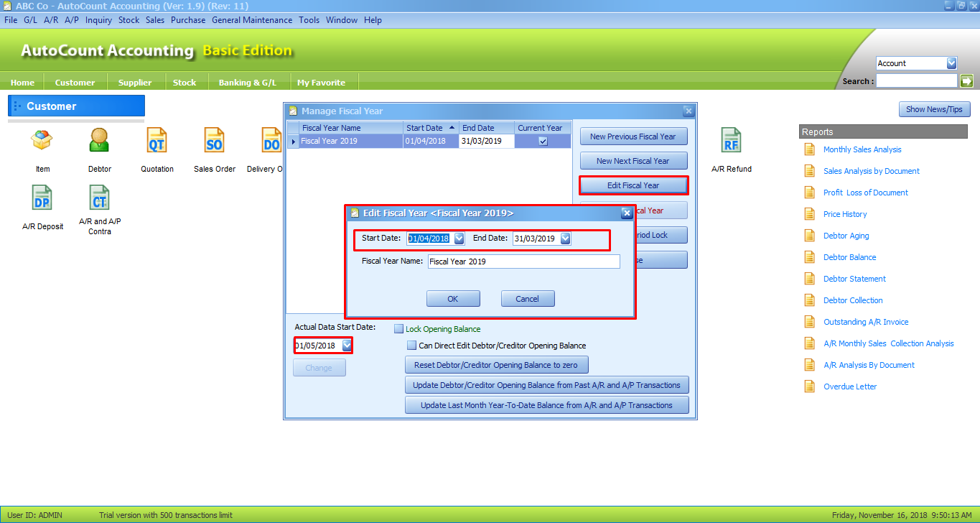
Task: Click Sales Analysis by Document report icon
Action: point(810,171)
